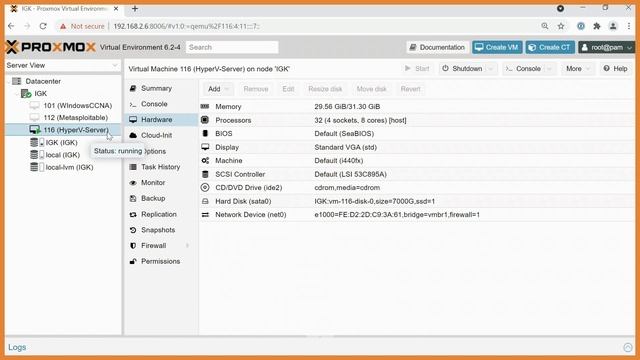This screenshot has height=360, width=640.
Task: Open the Permissions tab
Action: (x=160, y=261)
